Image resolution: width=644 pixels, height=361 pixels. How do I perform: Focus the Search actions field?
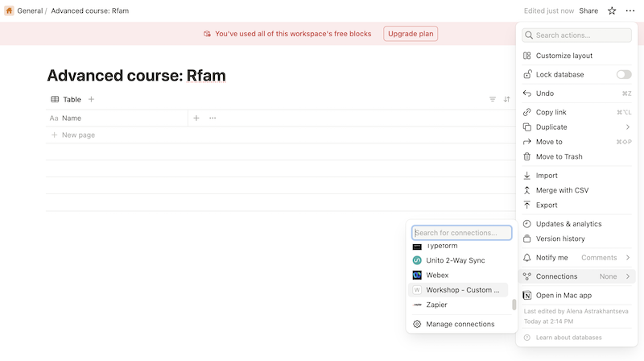pos(576,35)
